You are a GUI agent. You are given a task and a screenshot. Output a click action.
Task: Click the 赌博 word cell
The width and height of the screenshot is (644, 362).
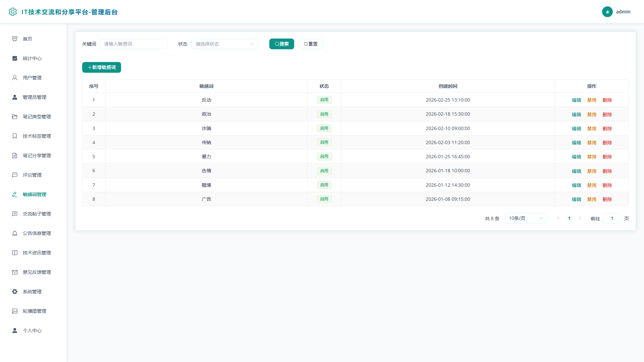pyautogui.click(x=206, y=185)
